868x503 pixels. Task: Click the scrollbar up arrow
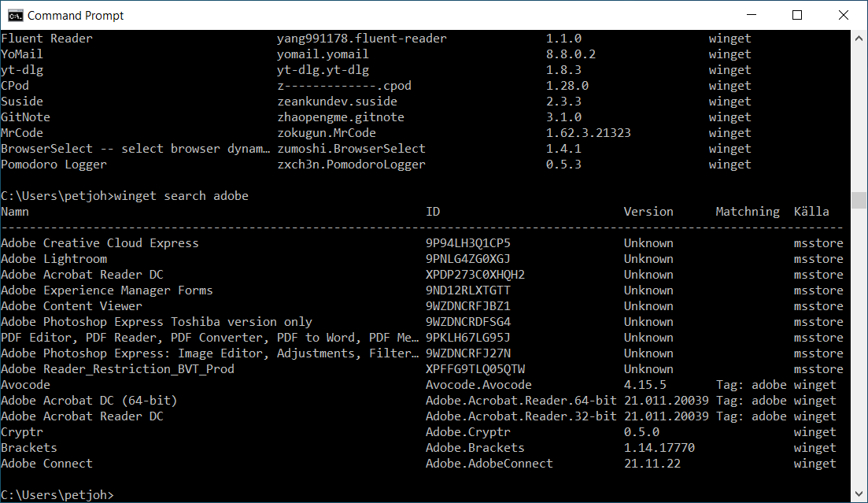(x=859, y=39)
